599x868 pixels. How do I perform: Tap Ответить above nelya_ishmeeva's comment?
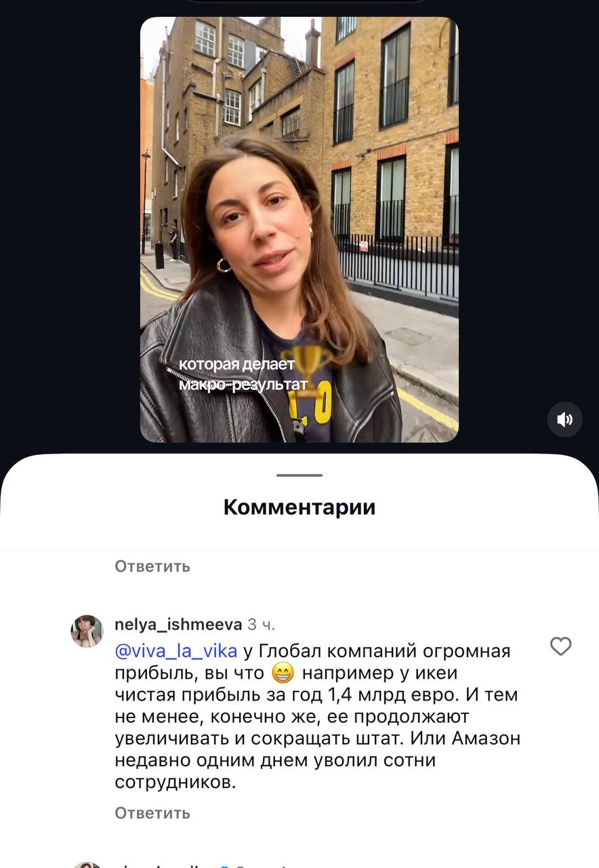click(152, 566)
